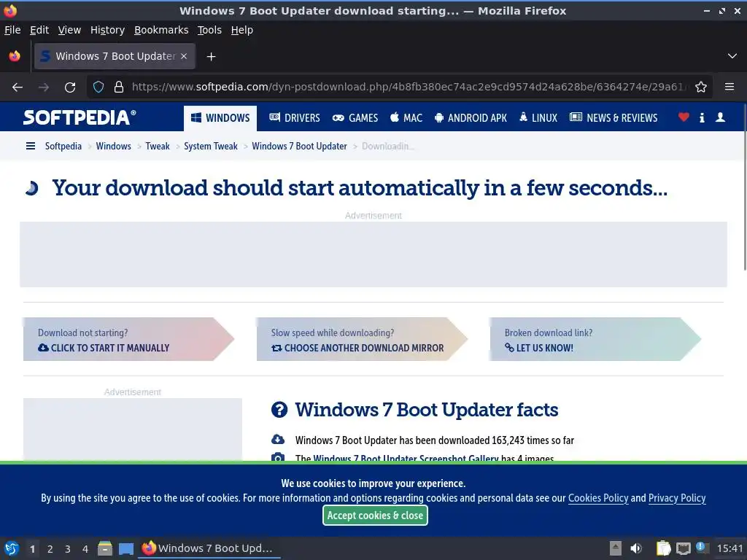The height and width of the screenshot is (560, 747).
Task: Switch to workspace 3
Action: click(68, 549)
